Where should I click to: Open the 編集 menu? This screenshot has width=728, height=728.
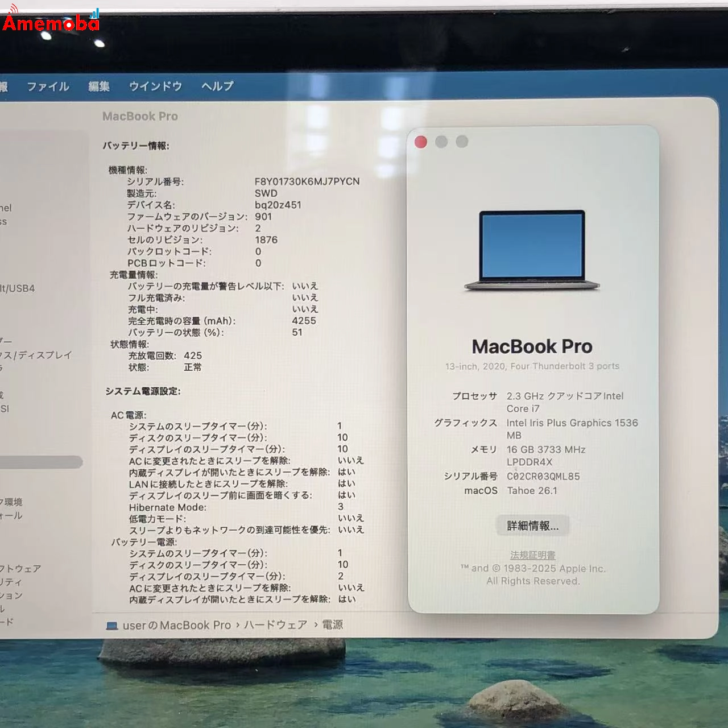(x=99, y=86)
